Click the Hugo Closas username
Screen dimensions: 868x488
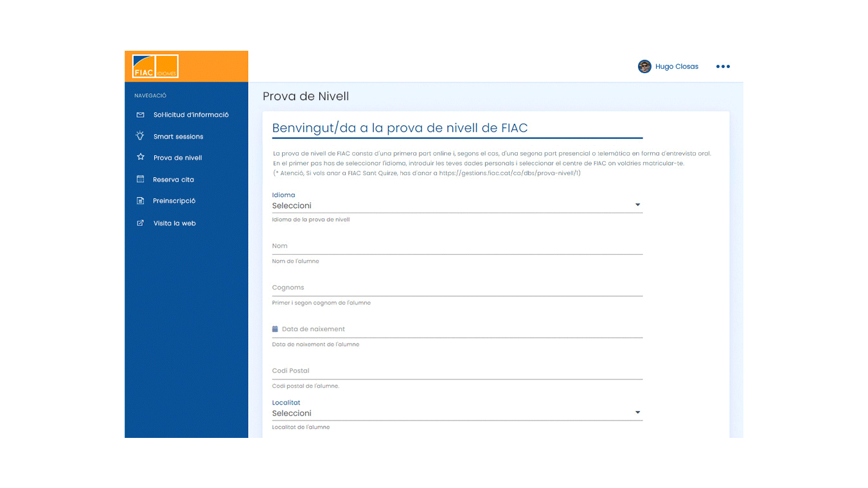coord(677,66)
